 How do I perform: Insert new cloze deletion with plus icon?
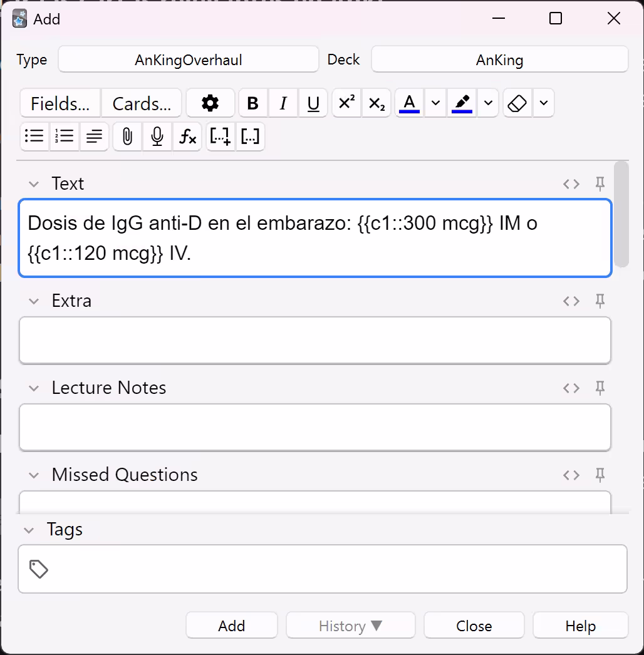click(x=221, y=137)
